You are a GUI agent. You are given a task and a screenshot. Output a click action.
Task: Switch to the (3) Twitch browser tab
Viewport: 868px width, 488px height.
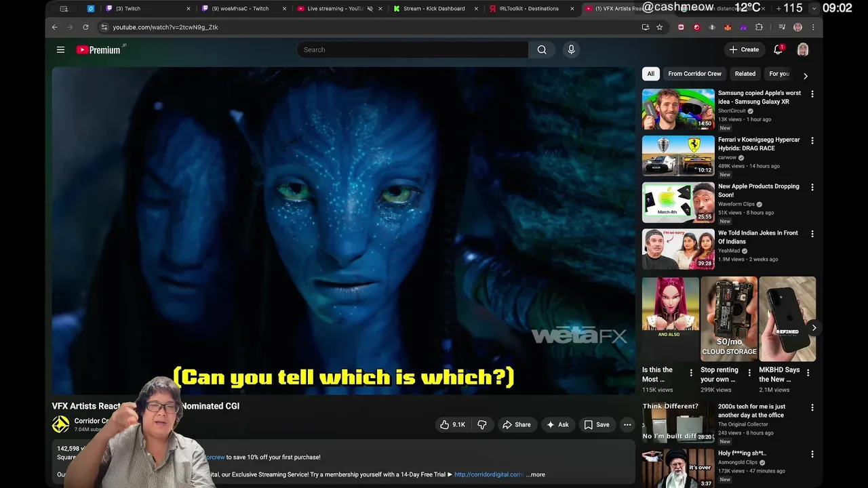(x=147, y=9)
